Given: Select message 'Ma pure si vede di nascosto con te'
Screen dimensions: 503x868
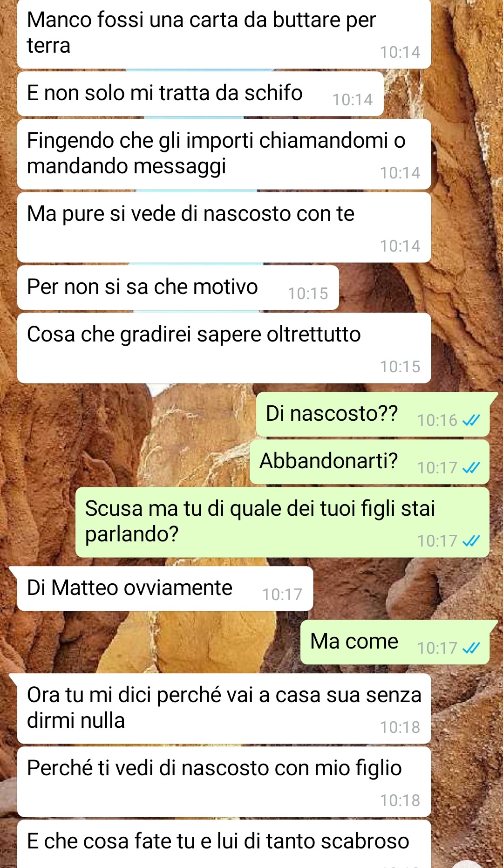Looking at the screenshot, I should point(224,227).
